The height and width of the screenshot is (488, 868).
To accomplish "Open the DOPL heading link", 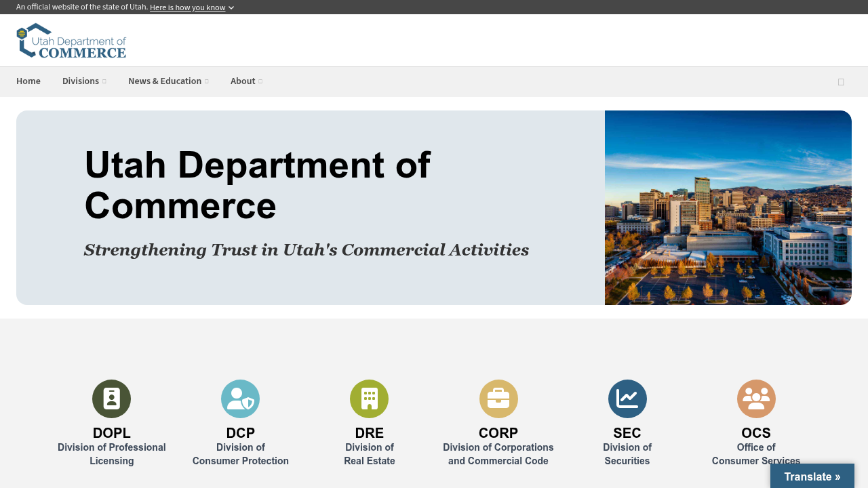I will click(112, 433).
